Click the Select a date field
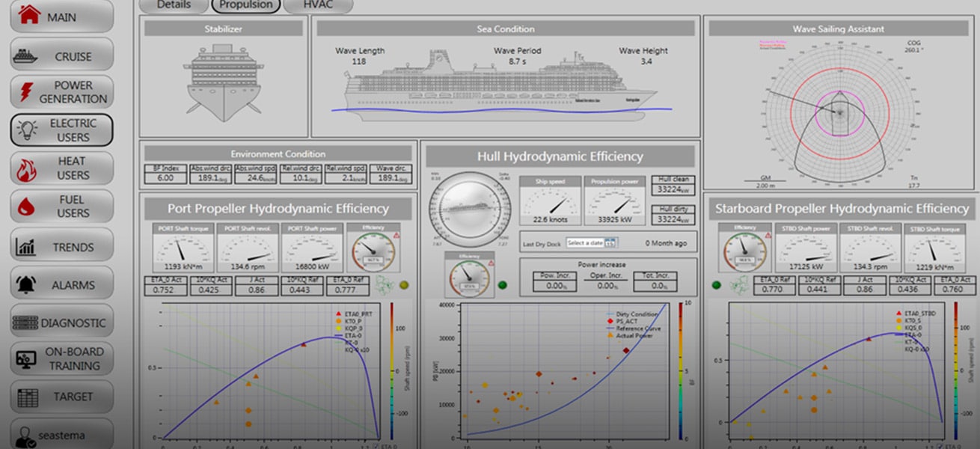980x449 pixels. (585, 243)
